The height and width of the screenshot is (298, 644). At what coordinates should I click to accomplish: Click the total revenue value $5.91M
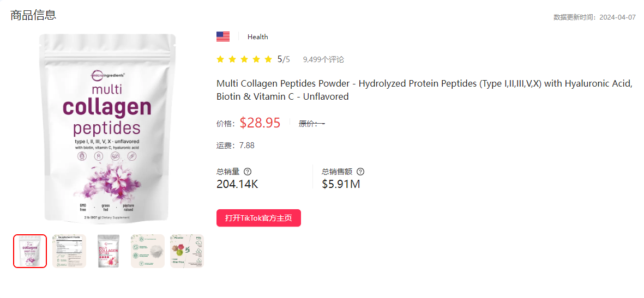pyautogui.click(x=341, y=184)
